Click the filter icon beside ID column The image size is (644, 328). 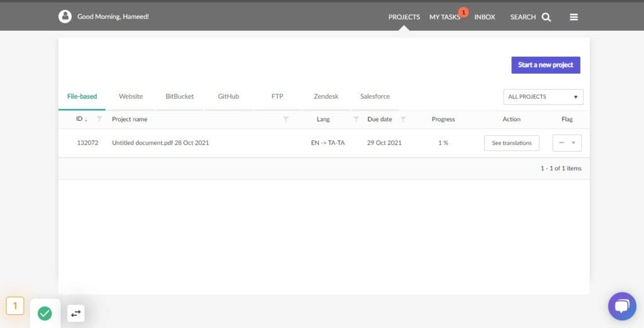coord(99,119)
